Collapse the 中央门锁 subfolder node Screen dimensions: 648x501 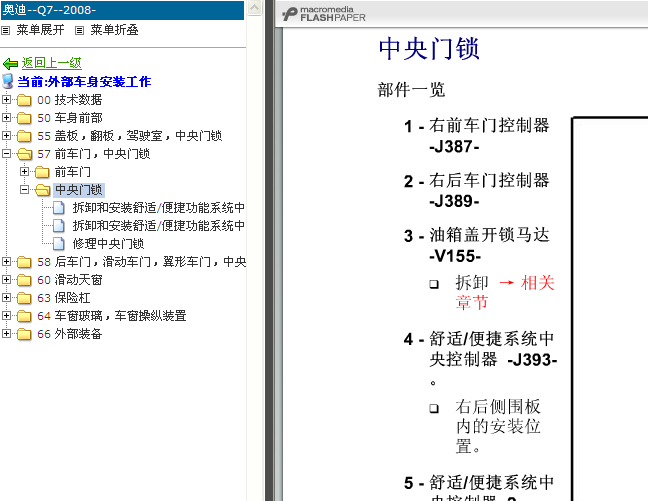tap(24, 190)
